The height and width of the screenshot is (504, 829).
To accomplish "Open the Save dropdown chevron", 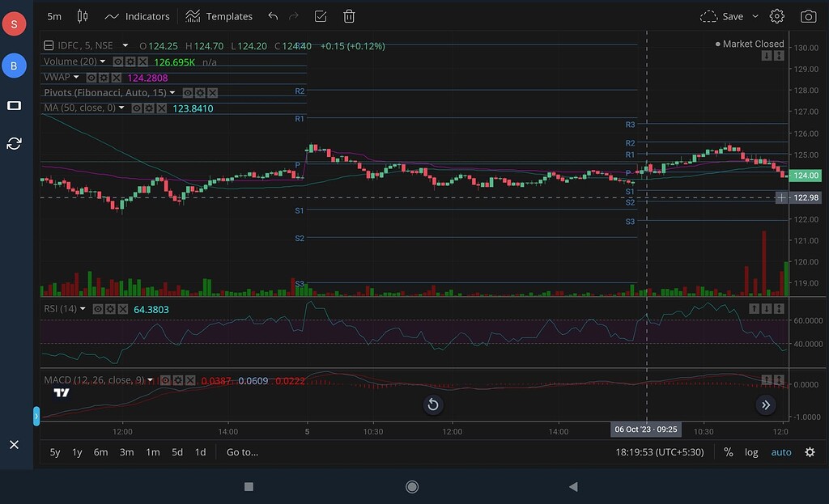I will 755,16.
